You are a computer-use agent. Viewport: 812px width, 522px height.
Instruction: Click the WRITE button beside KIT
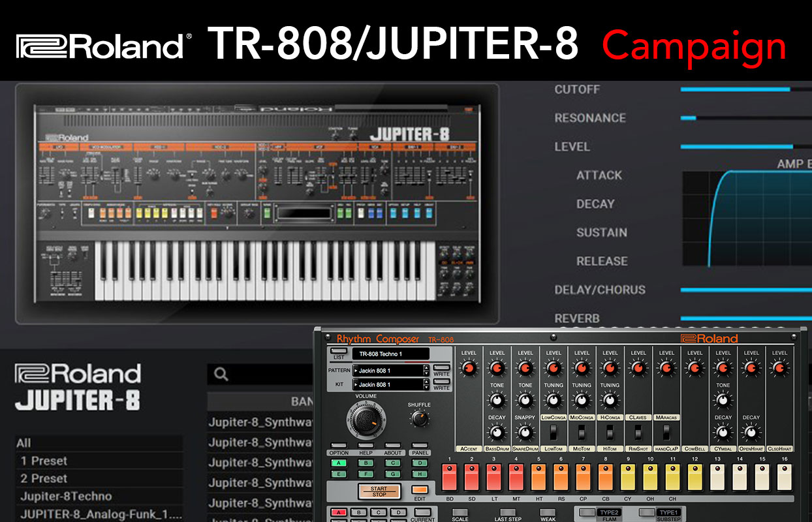[x=442, y=382]
